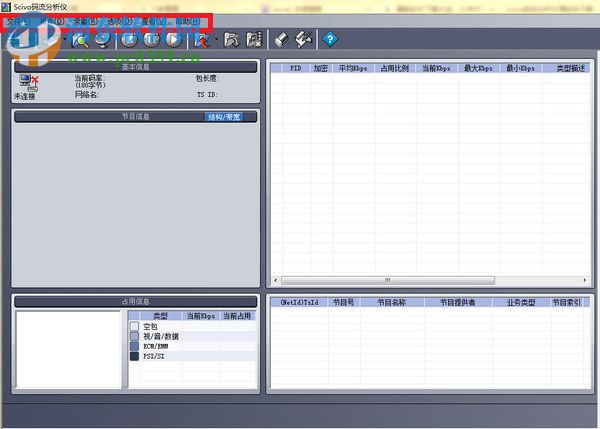
Task: Click the 未连接 connection status icon
Action: tap(29, 83)
